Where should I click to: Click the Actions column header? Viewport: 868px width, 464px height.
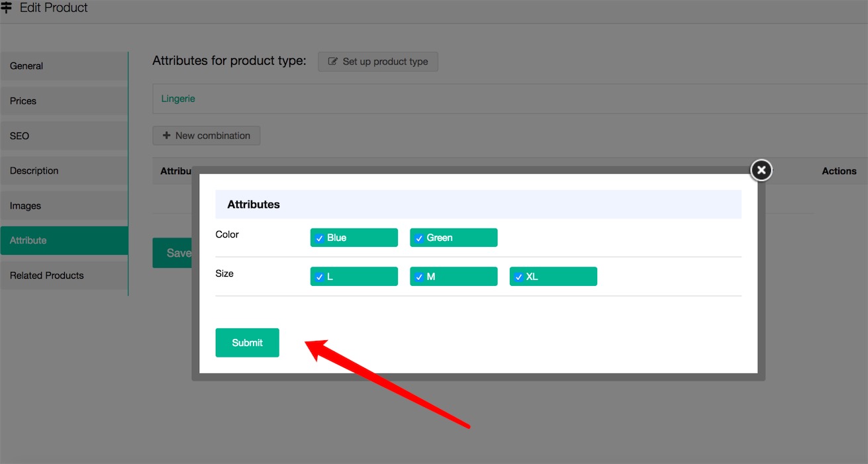[x=839, y=171]
